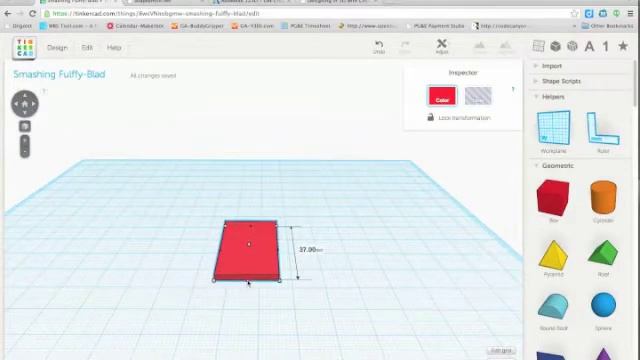Click the Undo button
This screenshot has width=640, height=360.
pyautogui.click(x=379, y=47)
